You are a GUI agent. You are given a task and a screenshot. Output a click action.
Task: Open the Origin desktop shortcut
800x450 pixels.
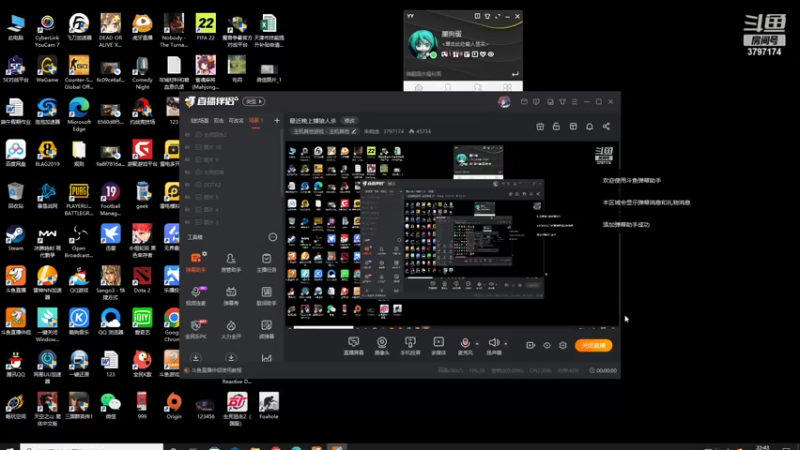[x=173, y=406]
